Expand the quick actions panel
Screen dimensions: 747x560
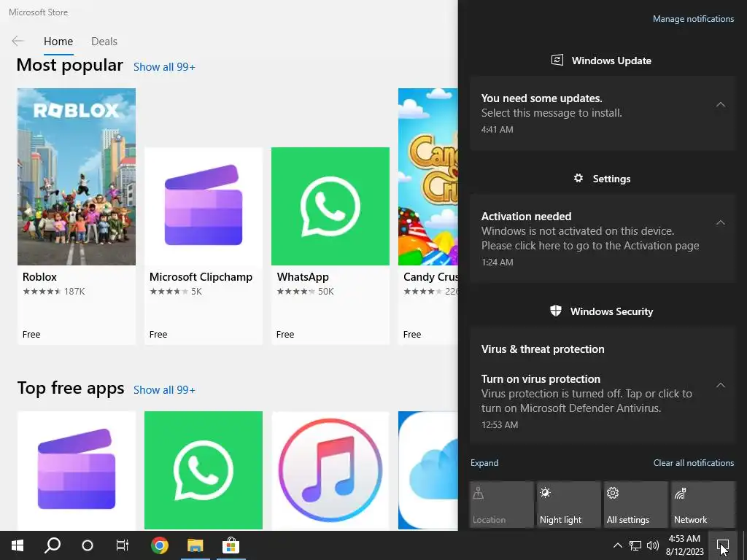(484, 463)
